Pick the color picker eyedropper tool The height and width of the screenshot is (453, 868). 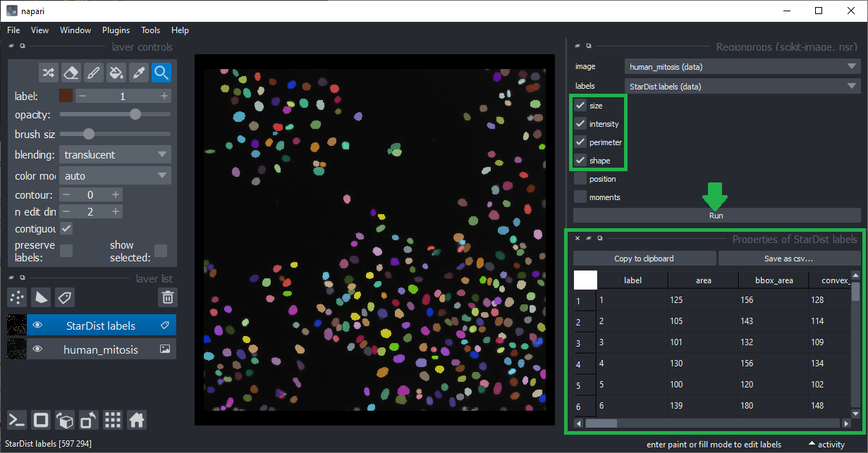click(139, 73)
